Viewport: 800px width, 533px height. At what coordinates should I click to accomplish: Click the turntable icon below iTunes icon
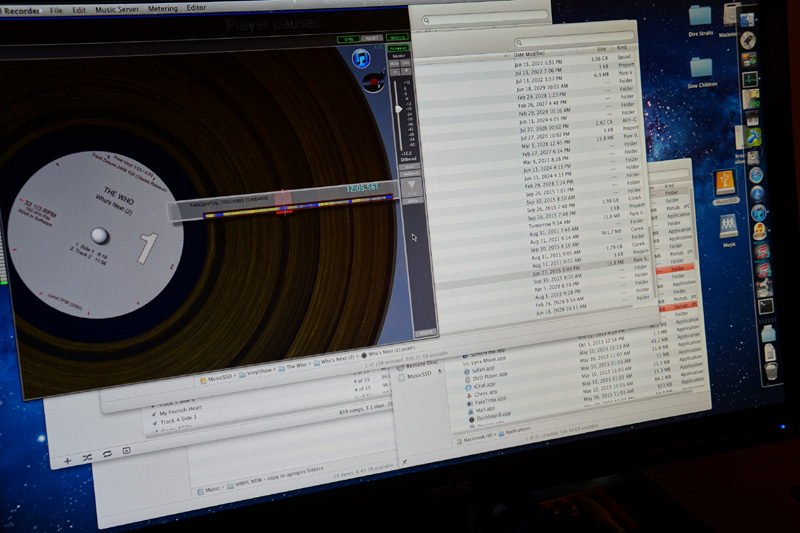[x=373, y=82]
